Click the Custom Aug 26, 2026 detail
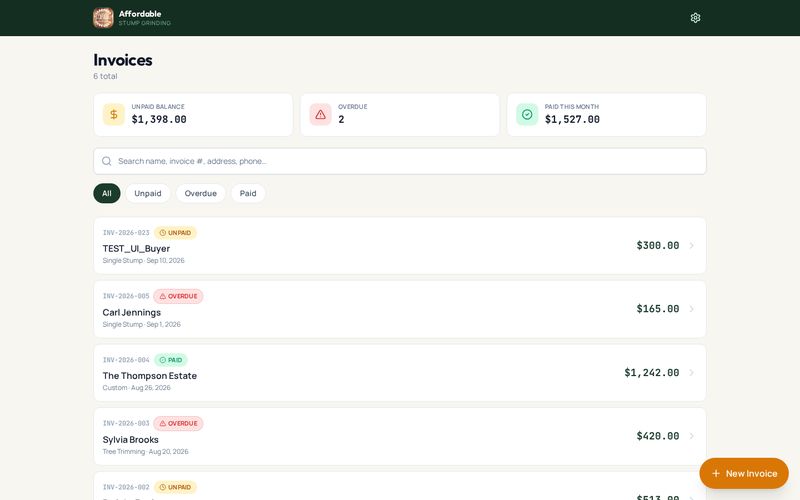800x500 pixels. tap(136, 388)
